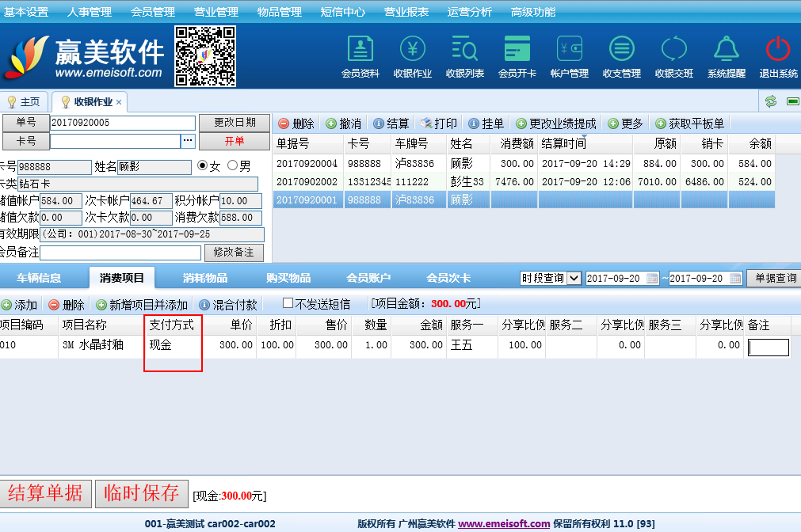Select the 女 radio button
The height and width of the screenshot is (532, 801).
tap(203, 166)
